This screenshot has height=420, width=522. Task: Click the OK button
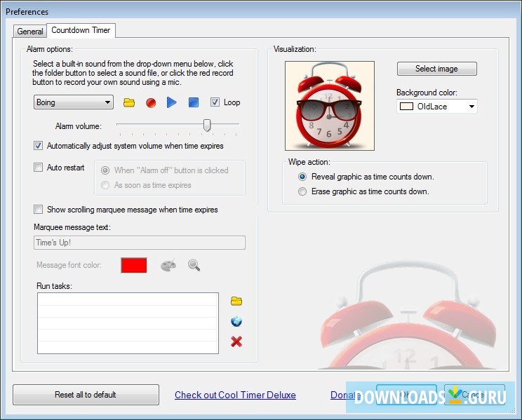[406, 395]
